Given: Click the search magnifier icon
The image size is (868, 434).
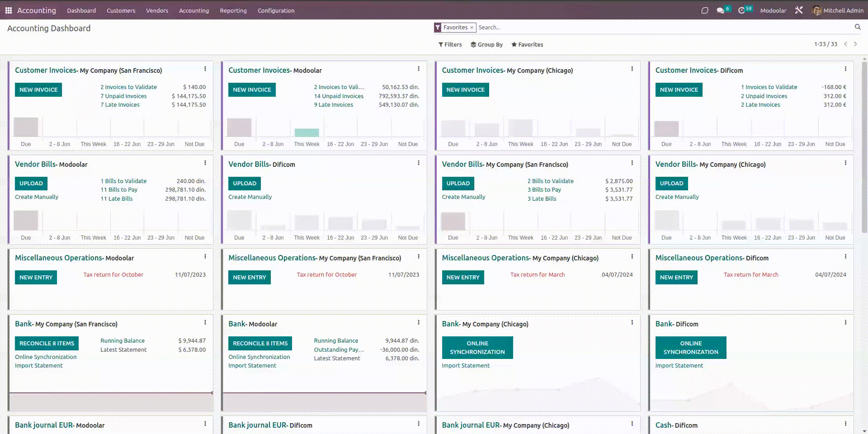Looking at the screenshot, I should pos(857,27).
